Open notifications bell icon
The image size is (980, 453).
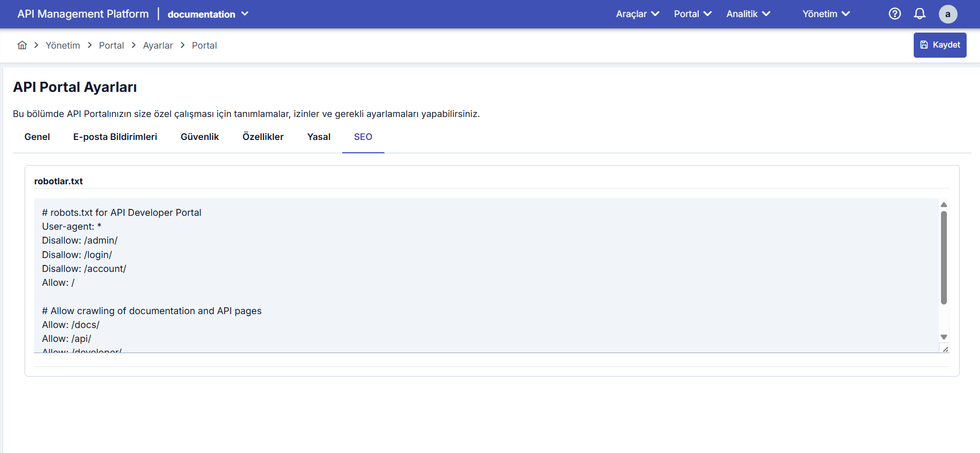point(920,14)
